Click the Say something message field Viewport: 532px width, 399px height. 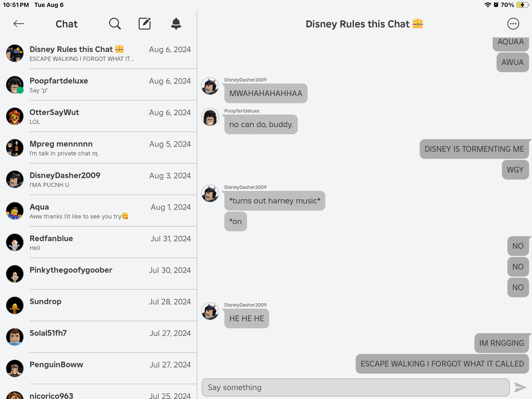(x=355, y=387)
